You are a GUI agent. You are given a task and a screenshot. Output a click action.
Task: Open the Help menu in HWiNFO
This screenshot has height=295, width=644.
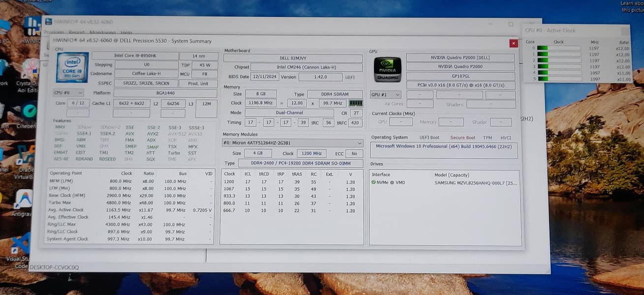click(126, 32)
